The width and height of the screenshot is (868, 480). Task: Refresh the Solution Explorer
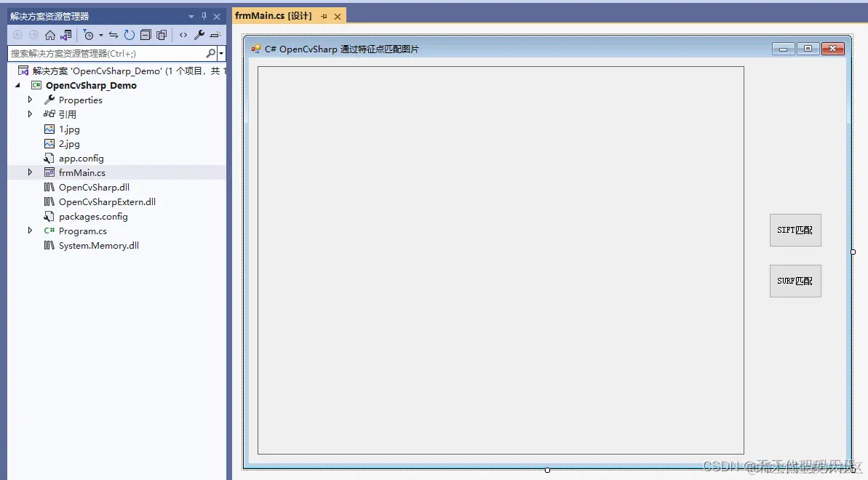(x=128, y=34)
